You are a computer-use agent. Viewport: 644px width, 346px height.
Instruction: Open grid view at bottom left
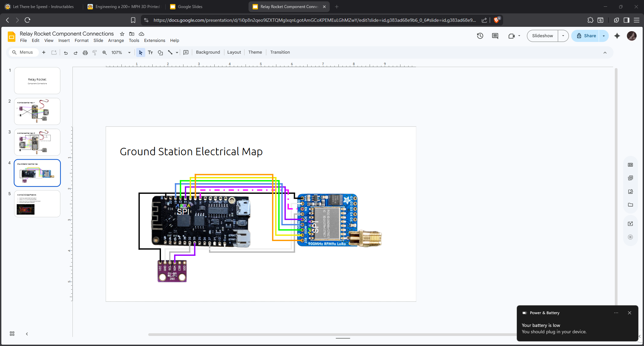point(12,334)
